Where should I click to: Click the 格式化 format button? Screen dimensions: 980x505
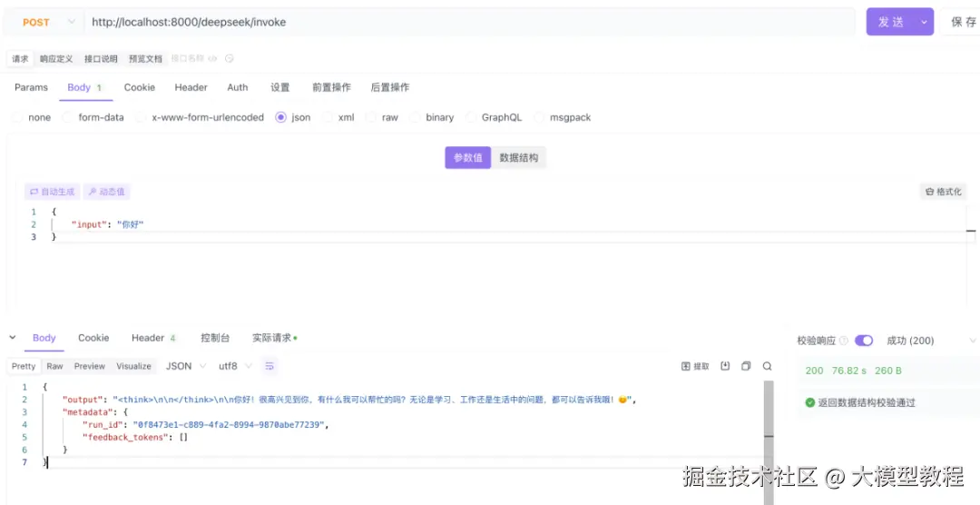point(943,192)
